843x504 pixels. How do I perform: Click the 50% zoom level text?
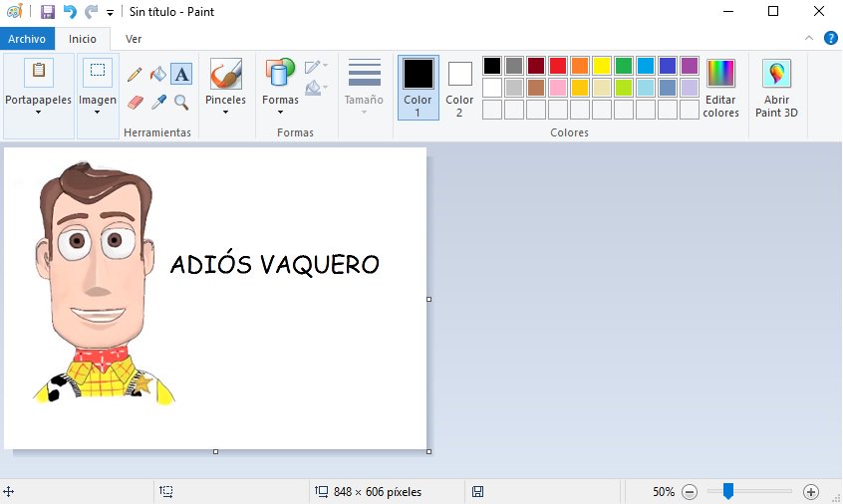[x=664, y=492]
